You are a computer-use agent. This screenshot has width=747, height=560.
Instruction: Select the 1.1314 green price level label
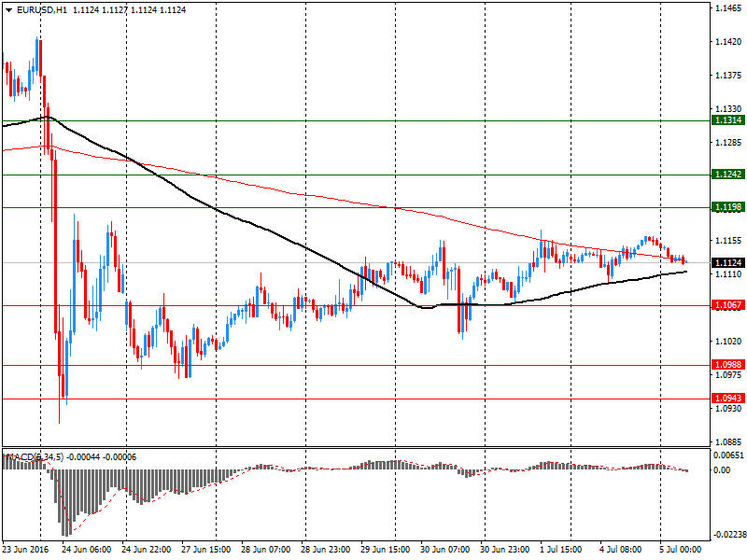(x=728, y=120)
